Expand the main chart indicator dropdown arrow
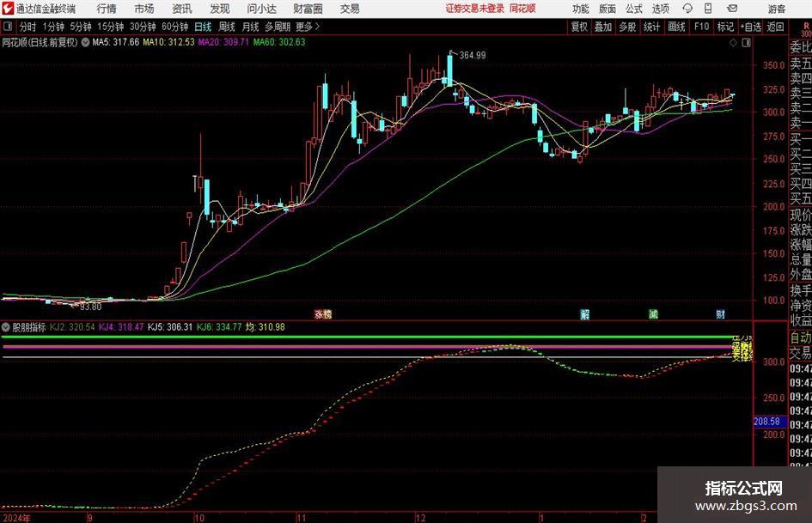This screenshot has width=812, height=523. [85, 42]
